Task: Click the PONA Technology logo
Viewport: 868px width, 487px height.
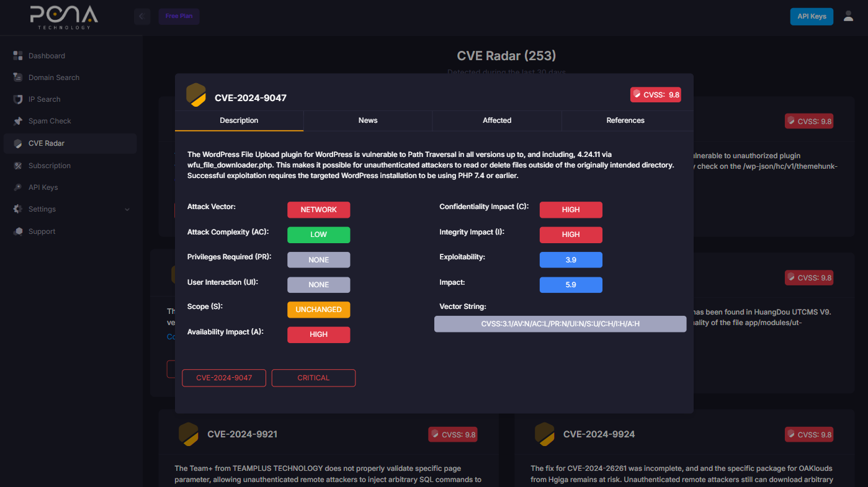Action: [64, 17]
